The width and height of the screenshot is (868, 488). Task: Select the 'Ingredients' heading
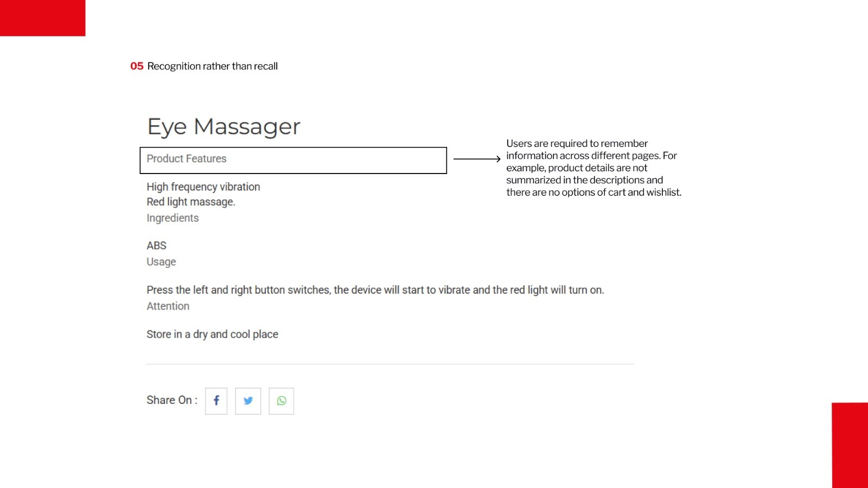click(x=173, y=218)
